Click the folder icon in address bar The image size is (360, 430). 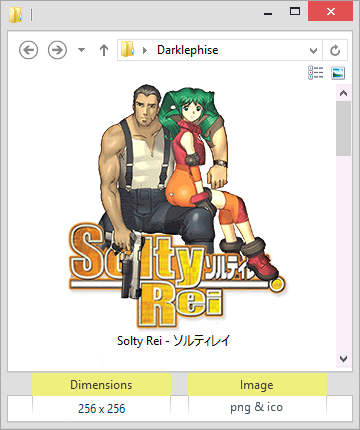point(127,49)
